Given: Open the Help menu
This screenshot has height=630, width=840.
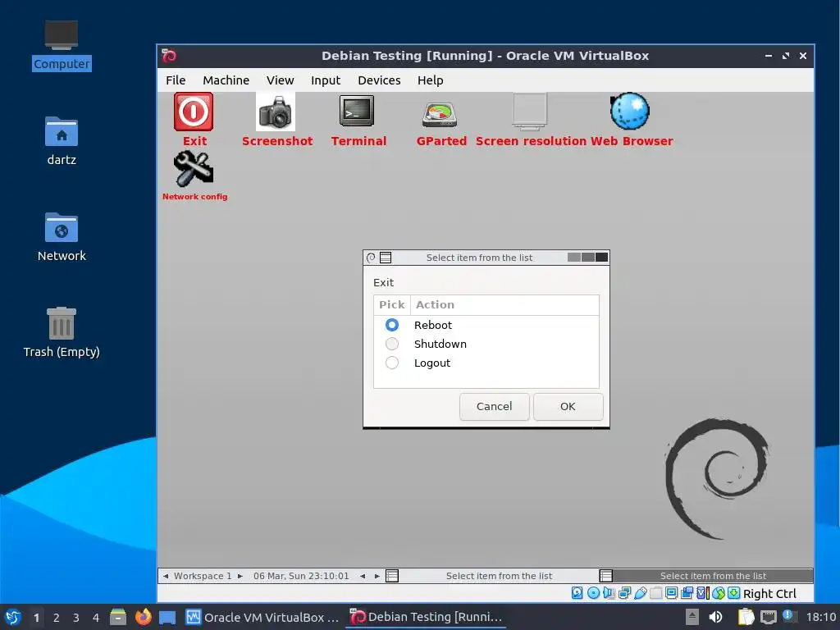Looking at the screenshot, I should coord(430,80).
